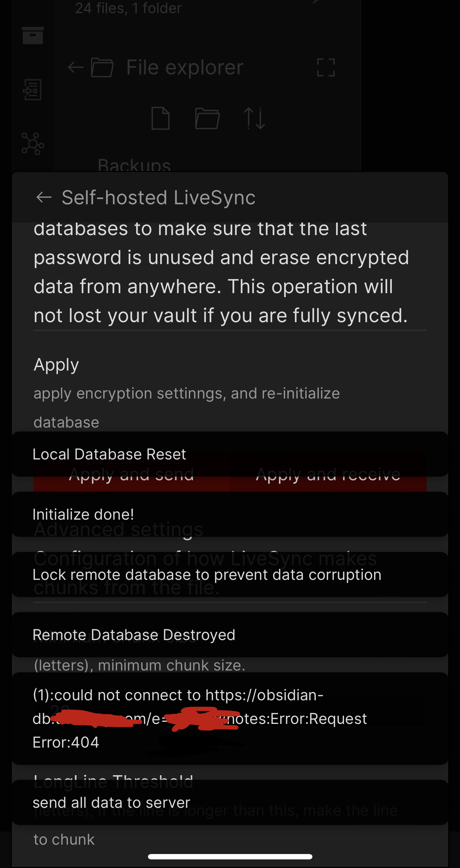Image resolution: width=460 pixels, height=868 pixels.
Task: Tap the folder icon beside File explorer title
Action: coord(102,67)
